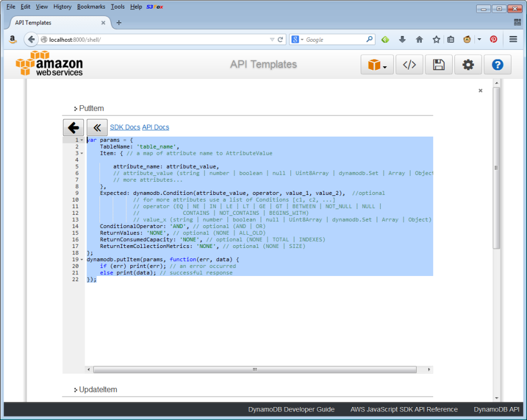Close the templates panel with x
This screenshot has width=527, height=420.
(x=480, y=90)
